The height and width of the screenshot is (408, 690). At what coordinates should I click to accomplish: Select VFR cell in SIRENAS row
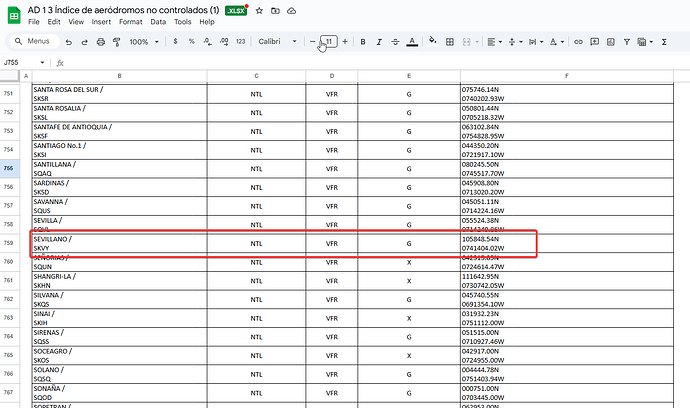point(332,337)
